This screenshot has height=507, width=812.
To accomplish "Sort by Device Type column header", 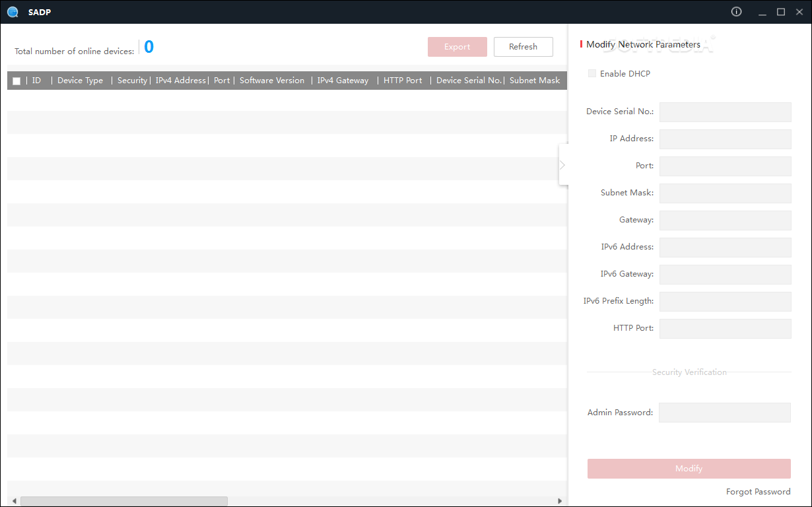I will (x=80, y=81).
